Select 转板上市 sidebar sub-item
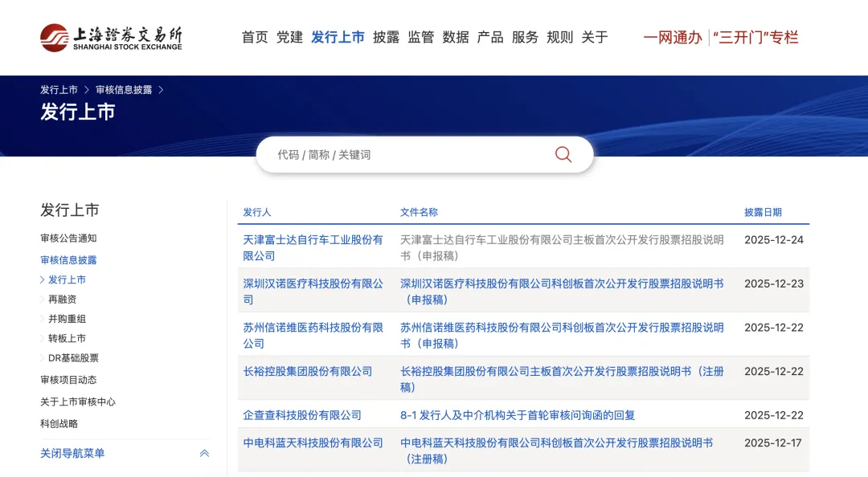The width and height of the screenshot is (868, 477). pos(67,338)
